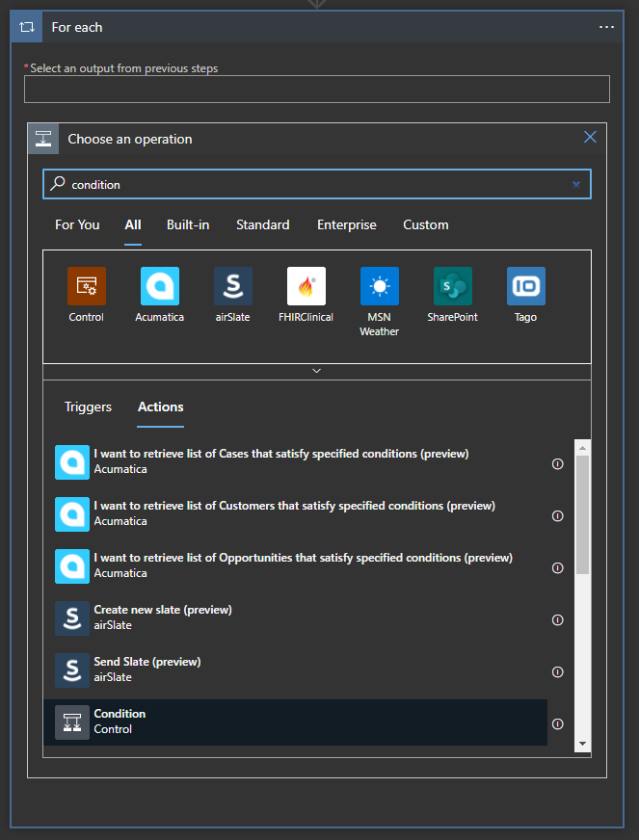The height and width of the screenshot is (840, 639).
Task: Choose Create new slate action
Action: (x=295, y=617)
